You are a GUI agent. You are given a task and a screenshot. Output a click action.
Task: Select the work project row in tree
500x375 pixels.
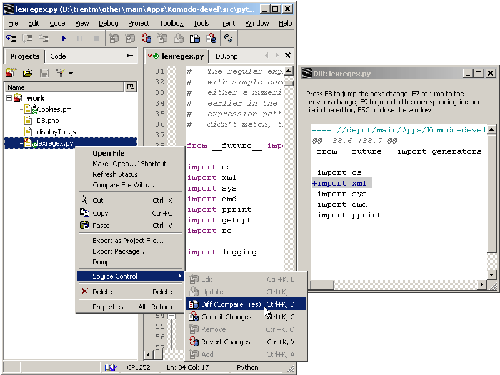point(35,98)
